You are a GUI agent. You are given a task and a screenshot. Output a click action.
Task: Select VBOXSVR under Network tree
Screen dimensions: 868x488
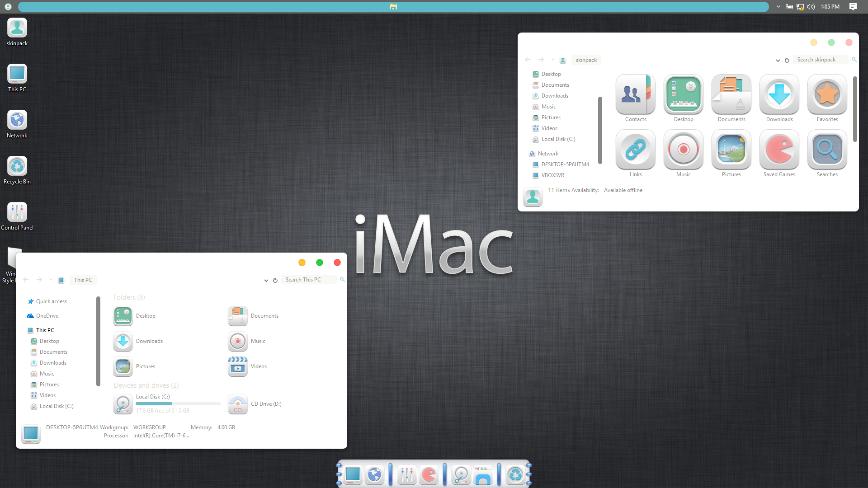point(552,175)
